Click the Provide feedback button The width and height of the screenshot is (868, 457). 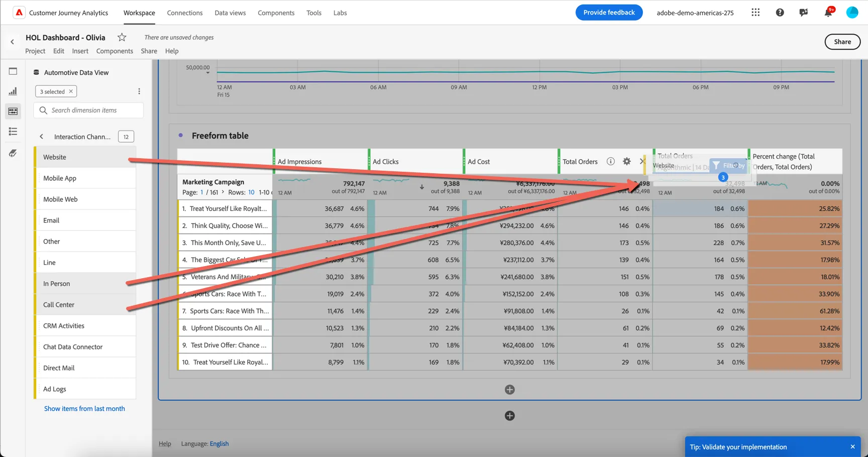609,13
